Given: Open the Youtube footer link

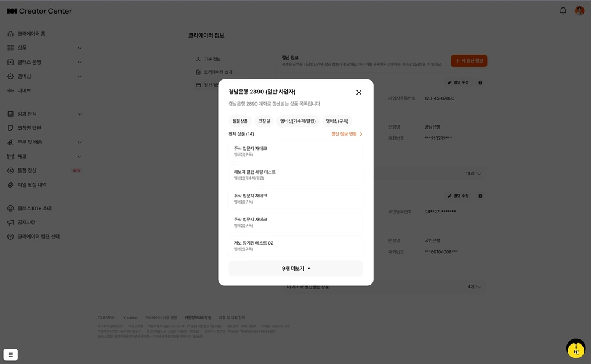Looking at the screenshot, I should (x=131, y=318).
